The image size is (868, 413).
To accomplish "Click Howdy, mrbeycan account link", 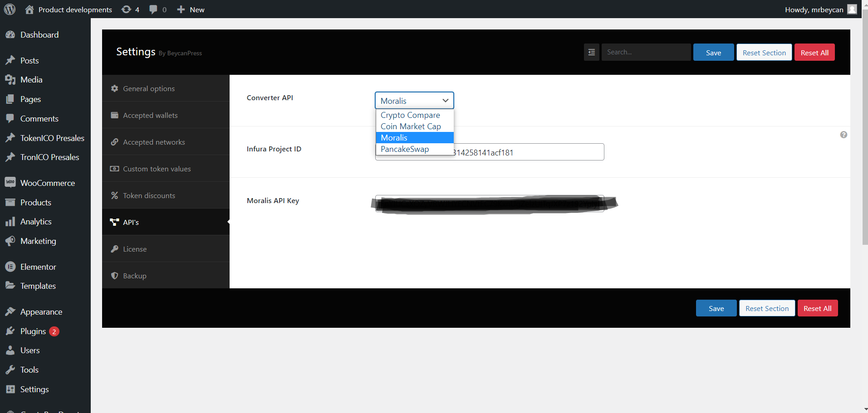I will 814,10.
